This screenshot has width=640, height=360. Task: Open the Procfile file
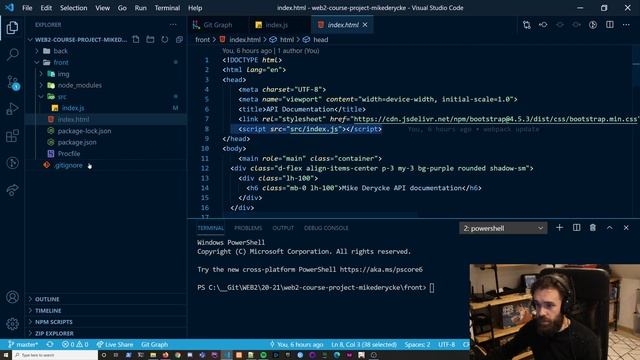click(69, 154)
